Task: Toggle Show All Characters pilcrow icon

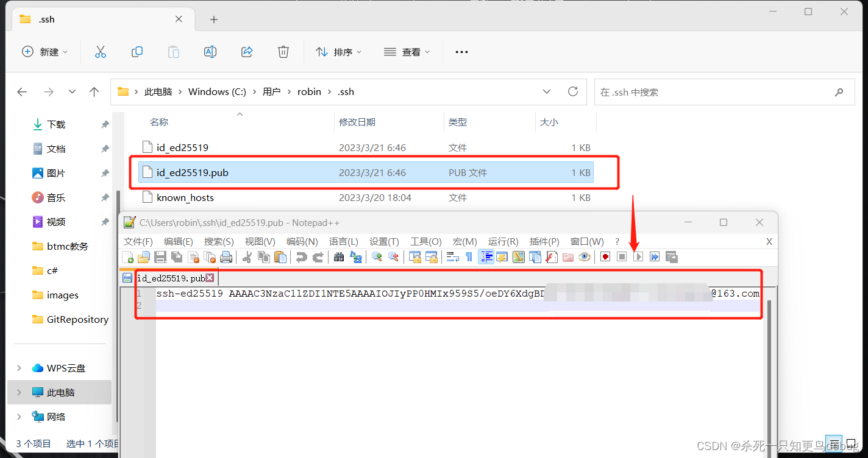Action: pos(469,257)
